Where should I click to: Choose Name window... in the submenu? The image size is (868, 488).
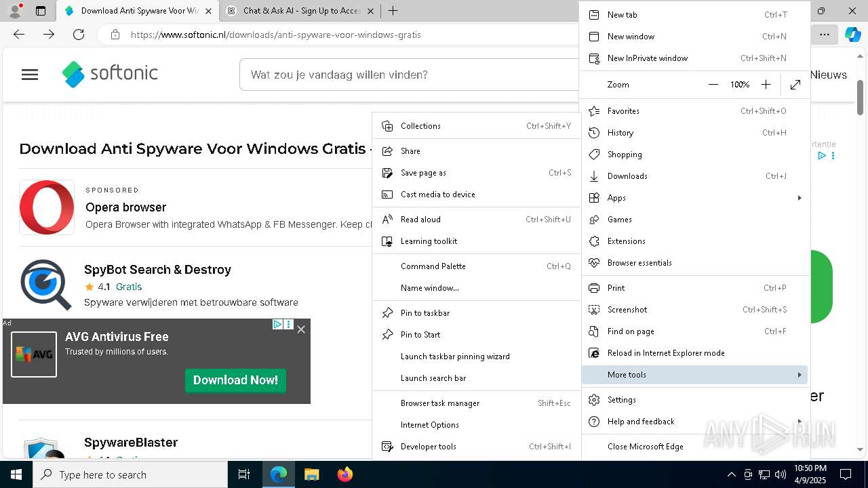point(477,288)
